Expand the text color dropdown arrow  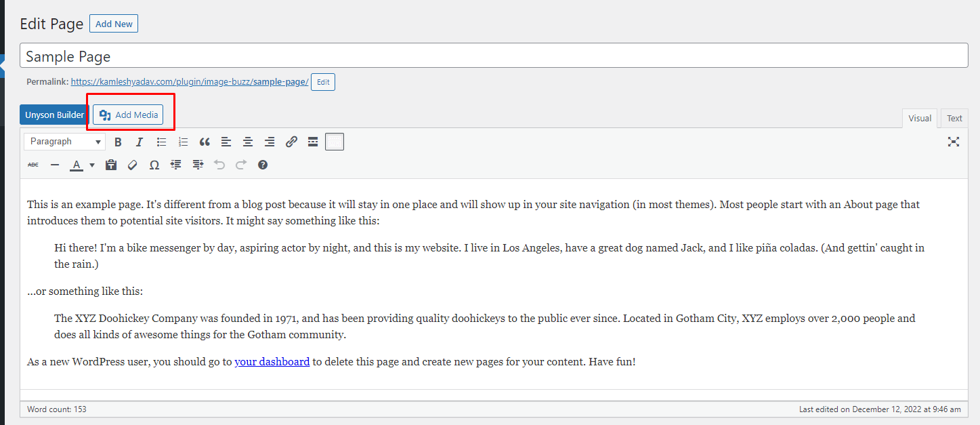92,165
